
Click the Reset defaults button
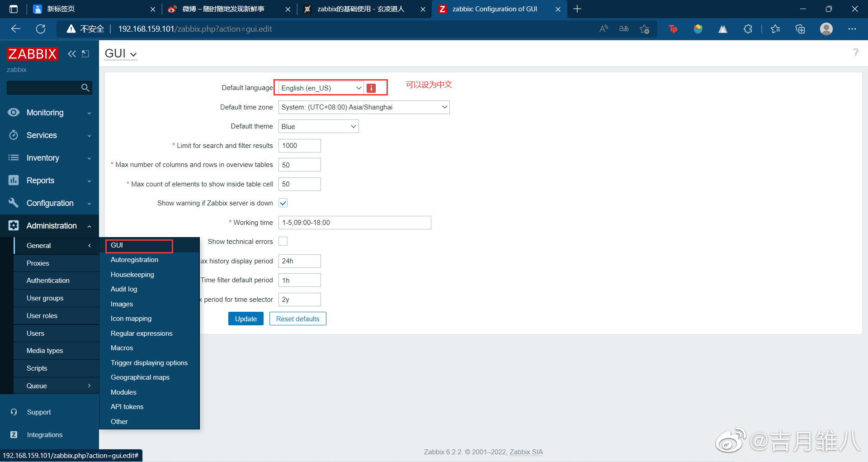click(298, 319)
